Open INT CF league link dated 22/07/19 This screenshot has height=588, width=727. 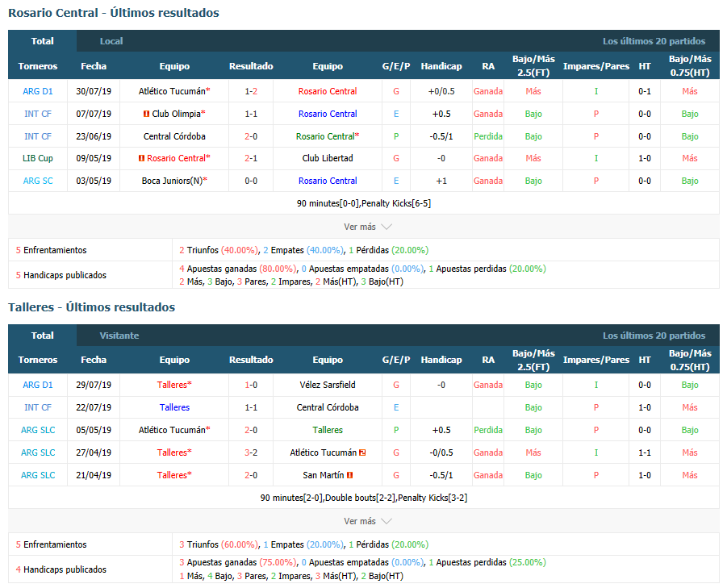click(38, 408)
